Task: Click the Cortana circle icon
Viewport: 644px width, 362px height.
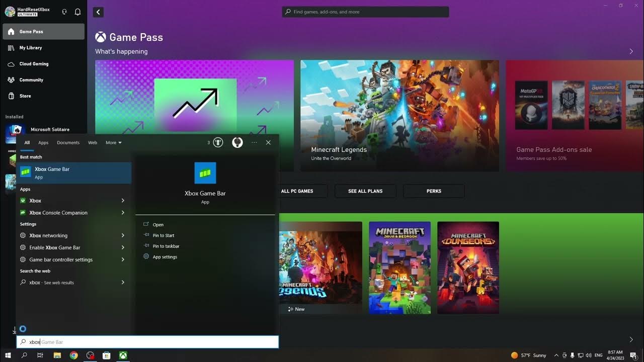Action: [x=23, y=329]
